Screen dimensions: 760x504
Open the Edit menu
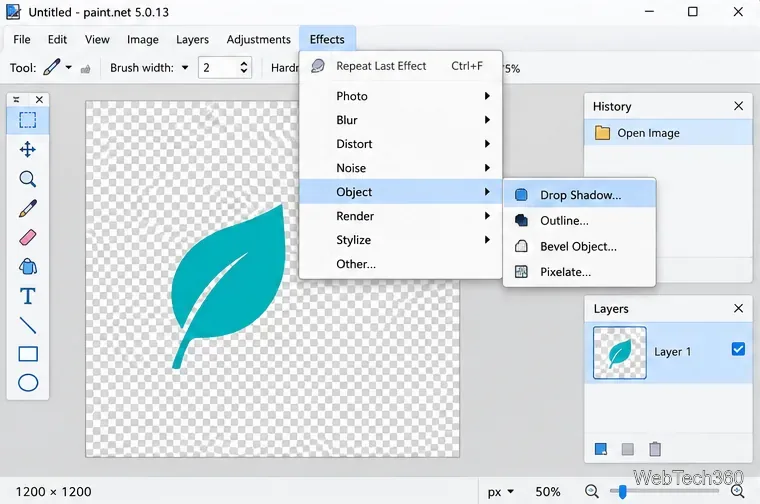(57, 39)
